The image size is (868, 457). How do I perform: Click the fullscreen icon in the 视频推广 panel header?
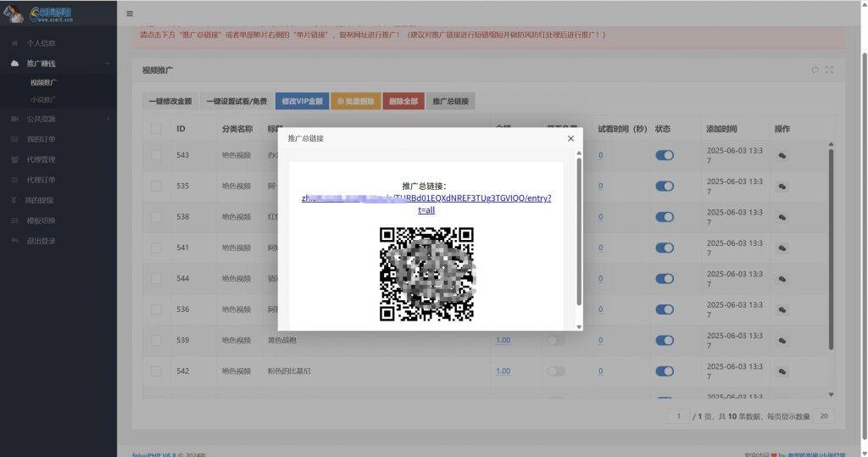click(x=829, y=70)
